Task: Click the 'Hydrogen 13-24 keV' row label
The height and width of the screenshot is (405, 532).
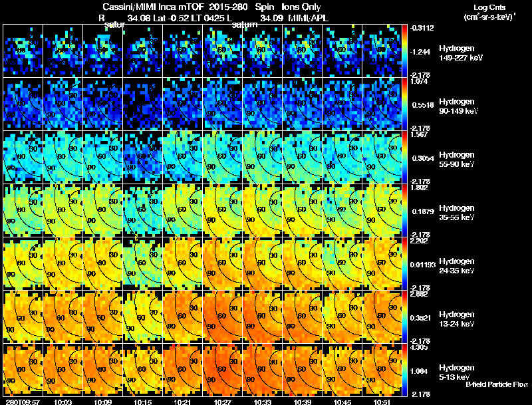Action: click(x=456, y=319)
